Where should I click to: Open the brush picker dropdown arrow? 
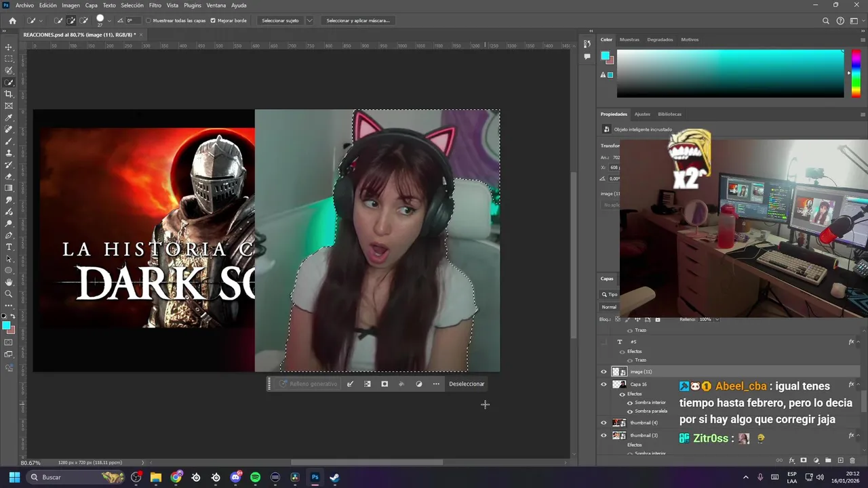(109, 21)
